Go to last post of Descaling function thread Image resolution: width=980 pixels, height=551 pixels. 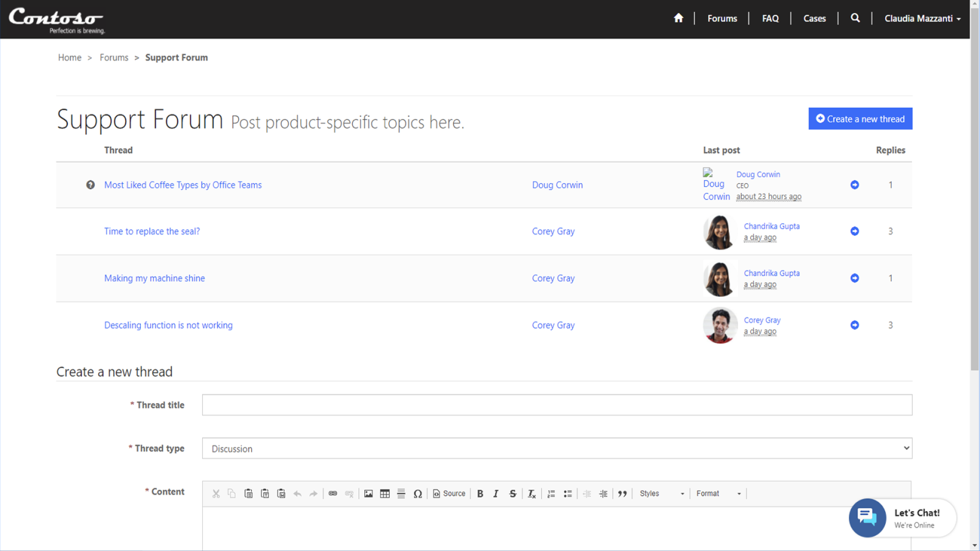tap(854, 325)
